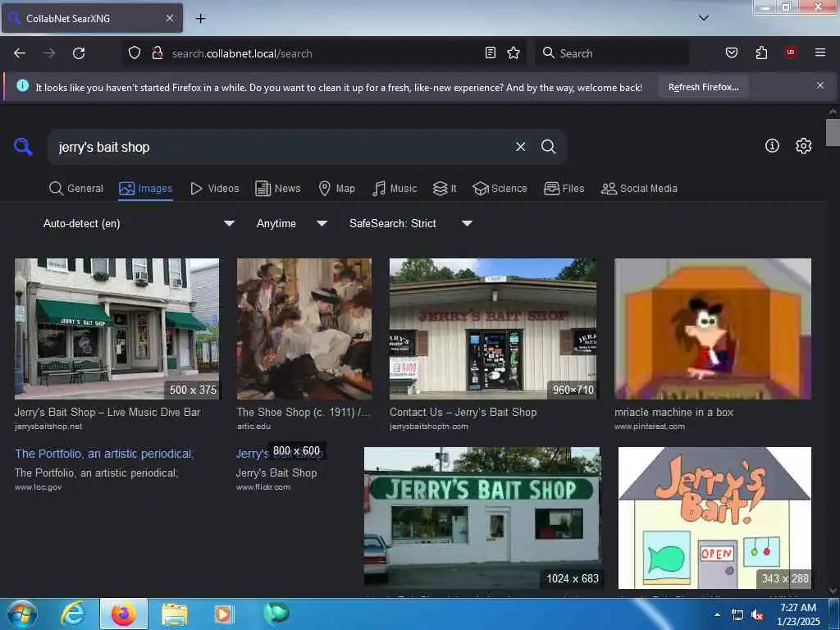The image size is (840, 630).
Task: Click jerrysbaitshop.net source text
Action: 48,427
